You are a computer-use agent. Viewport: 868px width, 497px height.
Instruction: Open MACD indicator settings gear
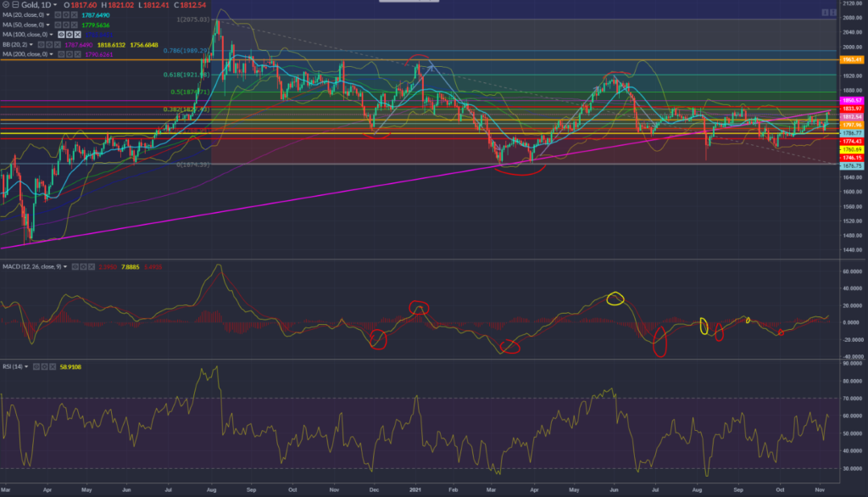83,266
